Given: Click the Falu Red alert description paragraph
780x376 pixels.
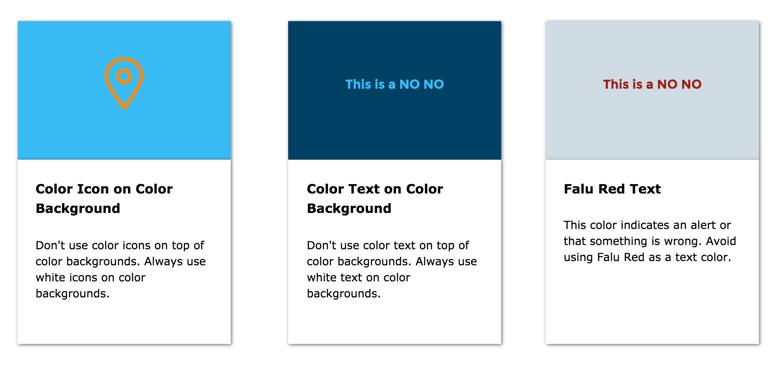Looking at the screenshot, I should 650,241.
